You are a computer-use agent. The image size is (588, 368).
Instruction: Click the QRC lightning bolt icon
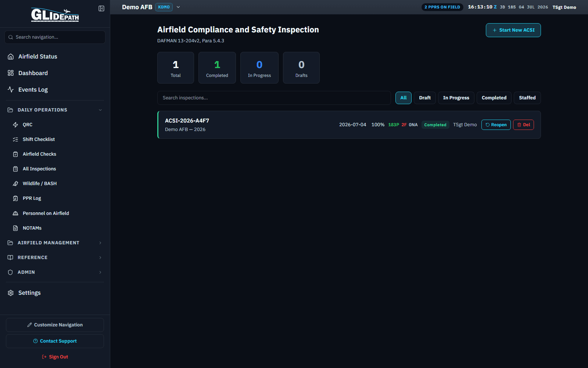[15, 125]
